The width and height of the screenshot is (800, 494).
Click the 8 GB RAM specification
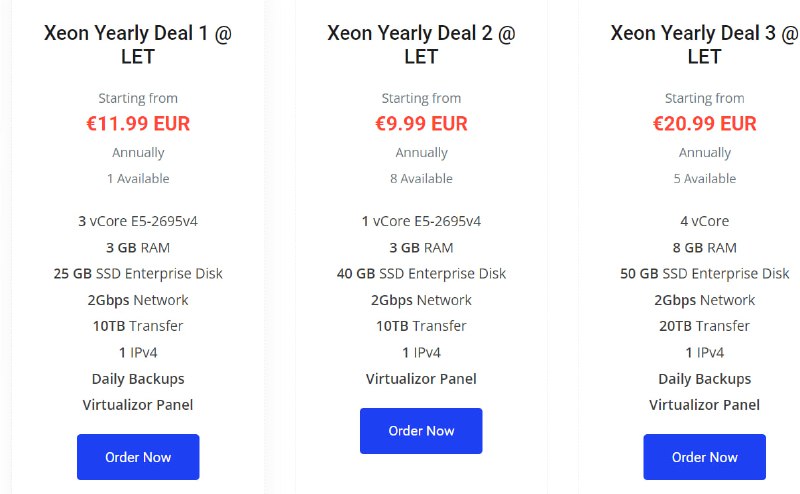704,247
